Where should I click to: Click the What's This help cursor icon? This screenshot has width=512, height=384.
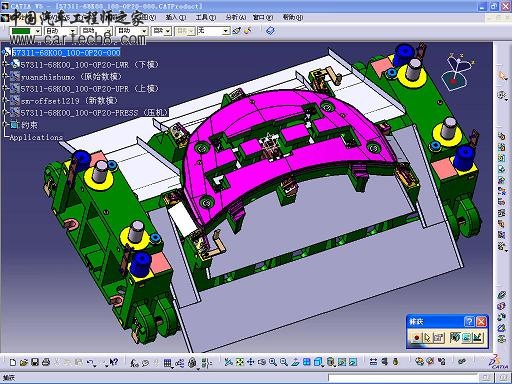[x=114, y=362]
